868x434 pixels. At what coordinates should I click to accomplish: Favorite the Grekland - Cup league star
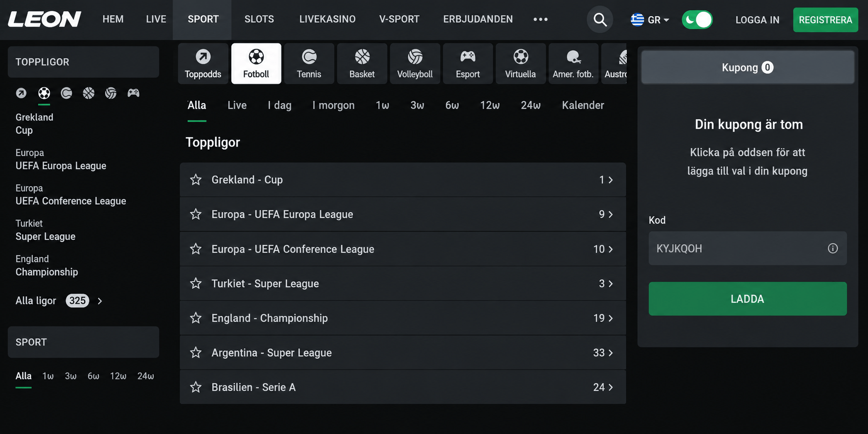(x=196, y=180)
